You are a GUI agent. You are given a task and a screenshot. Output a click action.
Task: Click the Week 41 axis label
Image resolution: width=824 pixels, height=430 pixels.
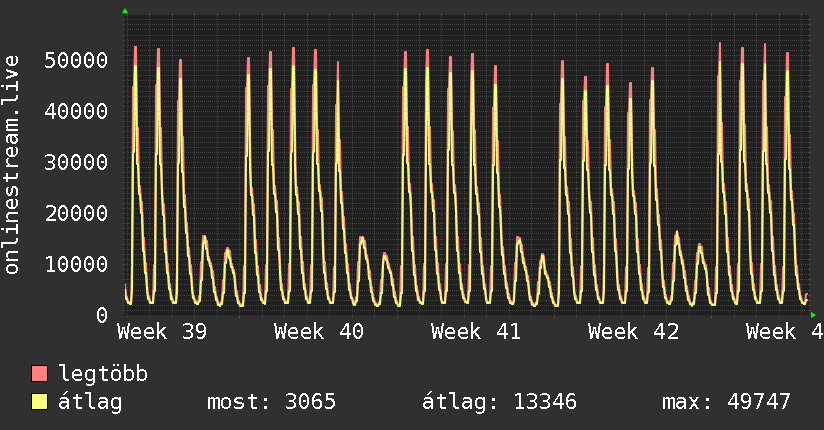pyautogui.click(x=476, y=332)
